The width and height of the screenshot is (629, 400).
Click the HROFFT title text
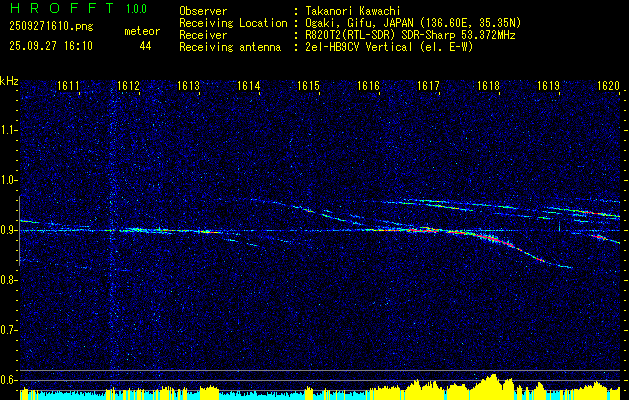pyautogui.click(x=63, y=8)
